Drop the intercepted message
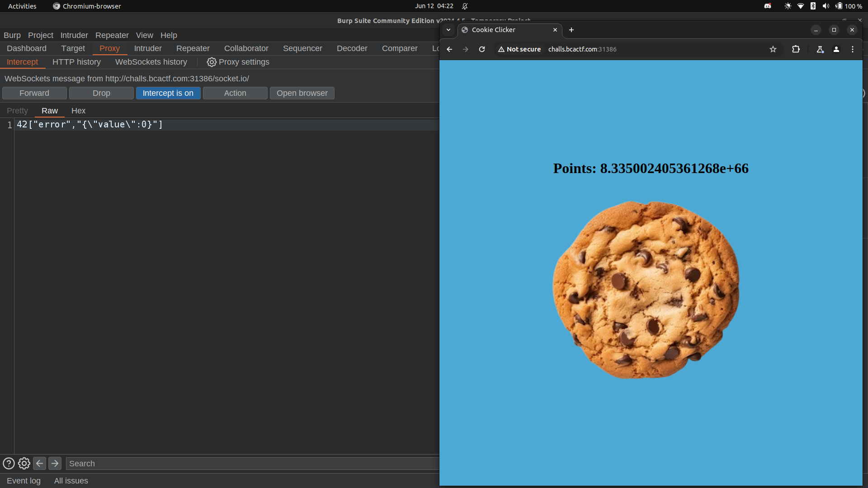 101,93
